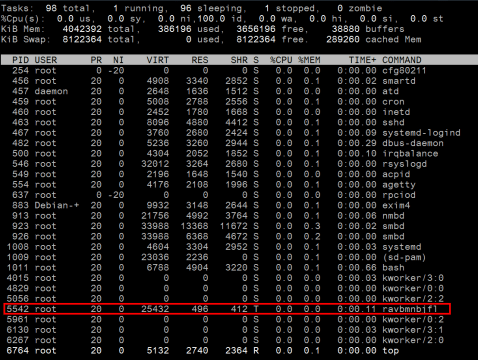Click the rsyslogd command entry

pyautogui.click(x=404, y=164)
